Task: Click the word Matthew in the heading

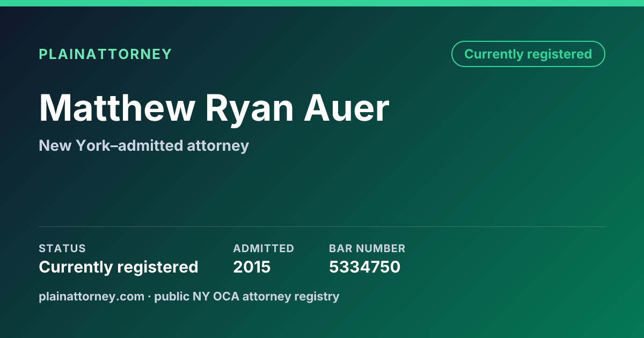Action: 117,109
